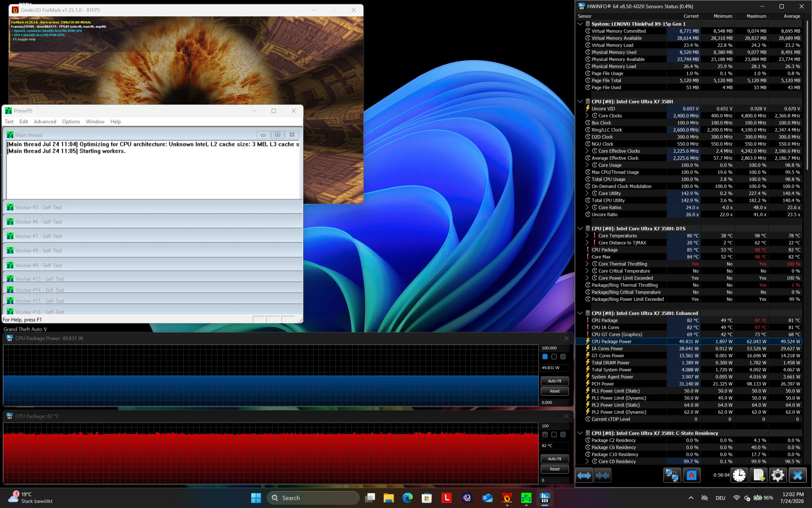Screen dimensions: 812x508
Task: Open HWiNFO remote monitoring network icon
Action: (x=672, y=475)
